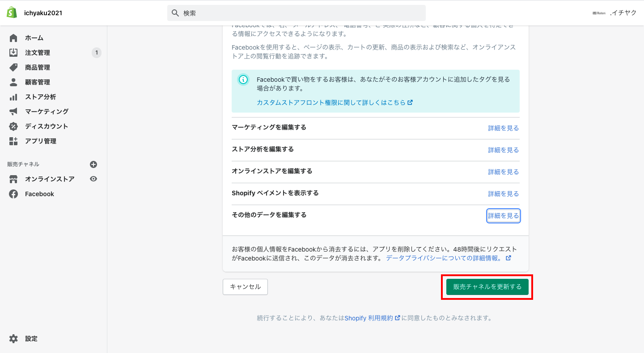Viewport: 644px width, 353px height.
Task: Expand details for マーケティングを編集する
Action: pyautogui.click(x=504, y=128)
